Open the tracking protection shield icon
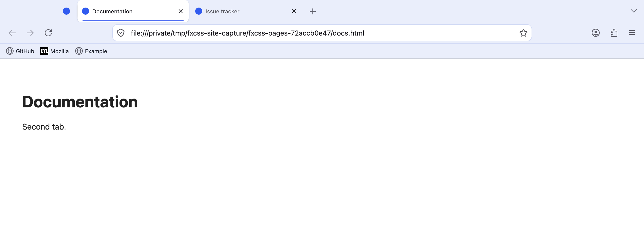 121,33
